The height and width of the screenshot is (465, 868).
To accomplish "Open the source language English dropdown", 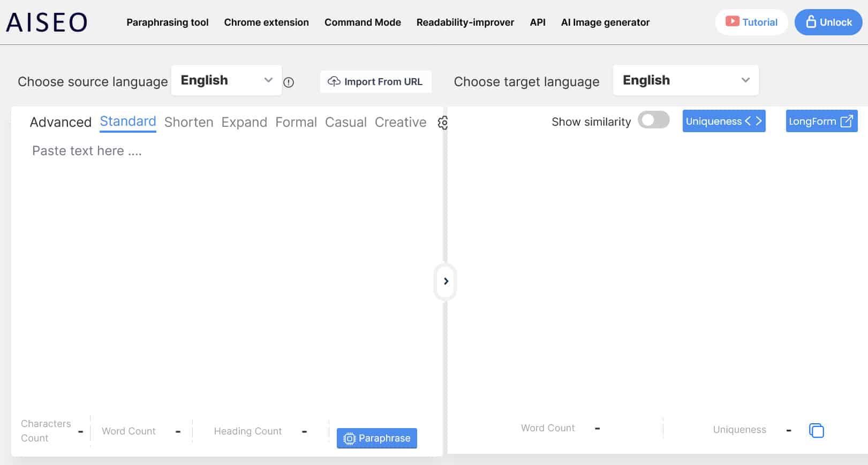I will 227,80.
